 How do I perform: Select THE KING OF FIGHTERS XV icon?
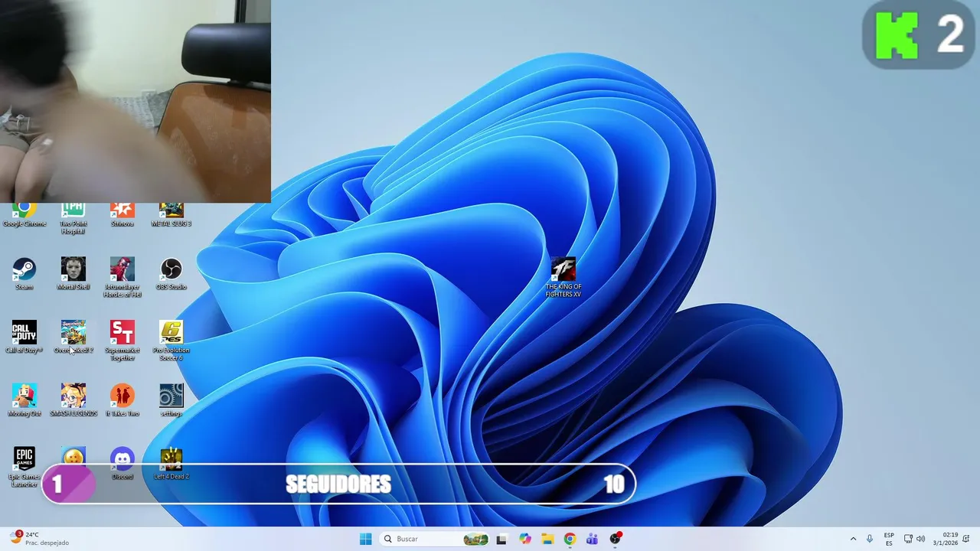coord(563,277)
